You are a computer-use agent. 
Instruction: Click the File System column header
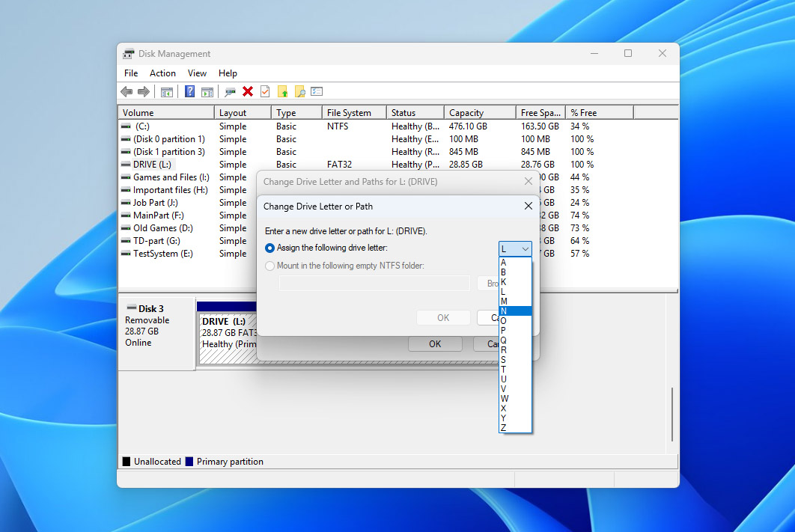[x=354, y=112]
